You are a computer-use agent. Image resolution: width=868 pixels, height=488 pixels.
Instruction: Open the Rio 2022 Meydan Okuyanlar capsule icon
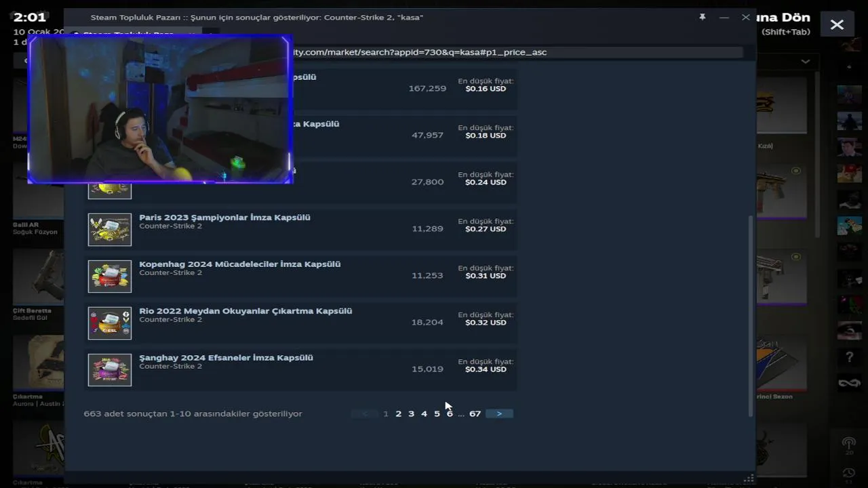tap(110, 323)
